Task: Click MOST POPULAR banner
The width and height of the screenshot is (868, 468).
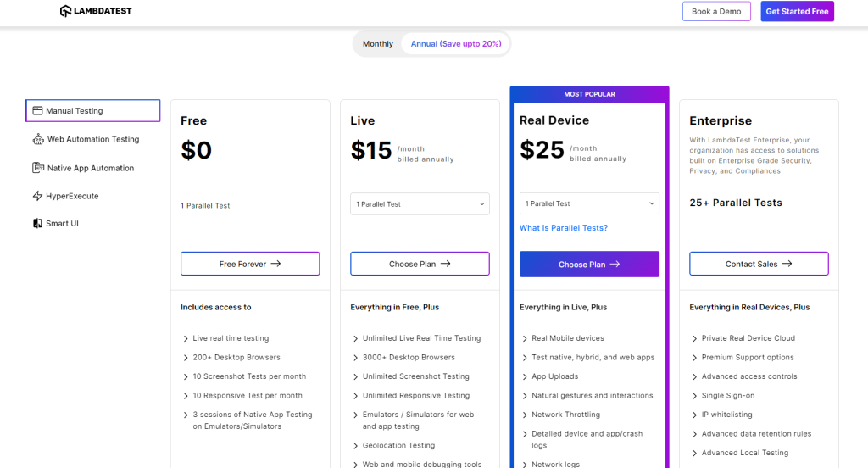Action: (x=590, y=94)
